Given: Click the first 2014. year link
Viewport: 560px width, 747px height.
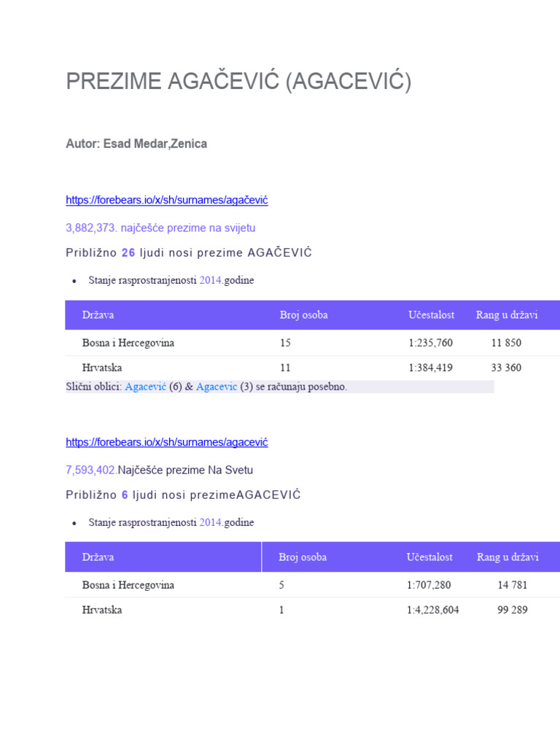Looking at the screenshot, I should pos(211,280).
